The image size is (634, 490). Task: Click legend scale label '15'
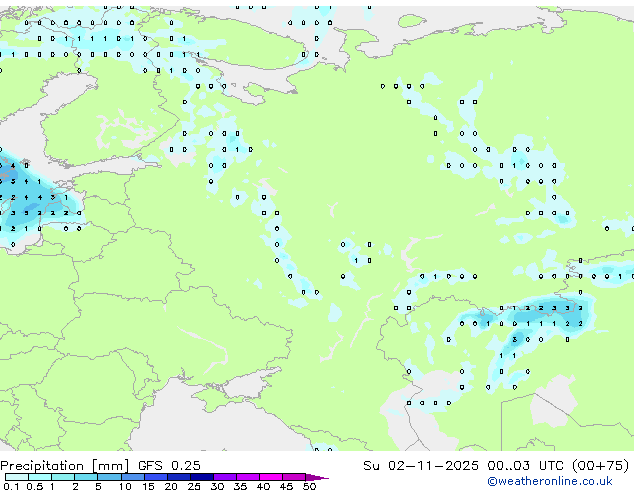coord(148,486)
